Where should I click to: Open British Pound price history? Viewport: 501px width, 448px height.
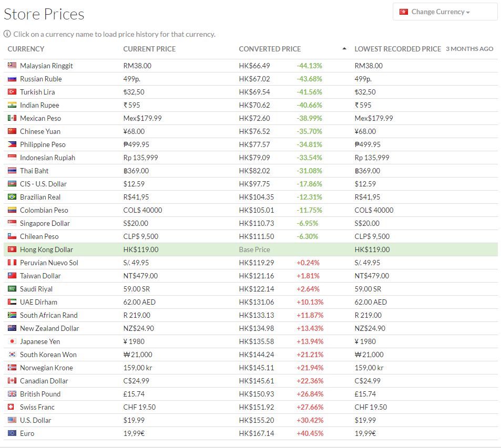tap(40, 394)
